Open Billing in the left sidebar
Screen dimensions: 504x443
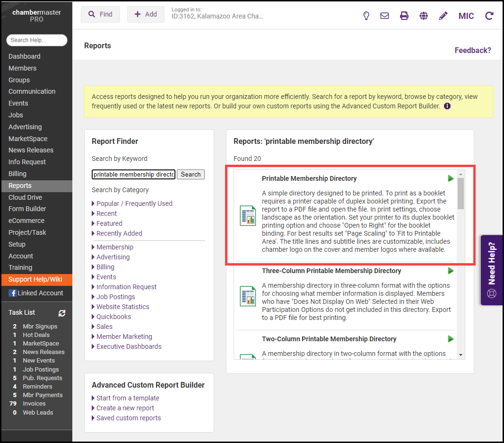(17, 174)
